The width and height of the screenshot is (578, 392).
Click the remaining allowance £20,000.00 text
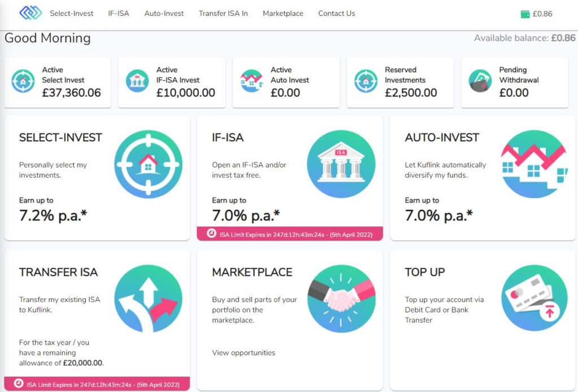point(83,363)
